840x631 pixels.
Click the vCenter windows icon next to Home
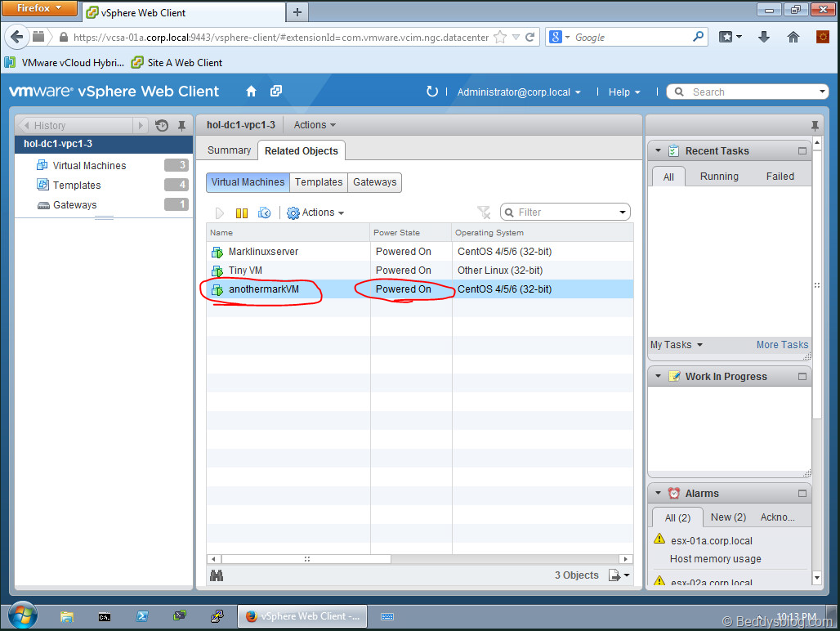[276, 91]
